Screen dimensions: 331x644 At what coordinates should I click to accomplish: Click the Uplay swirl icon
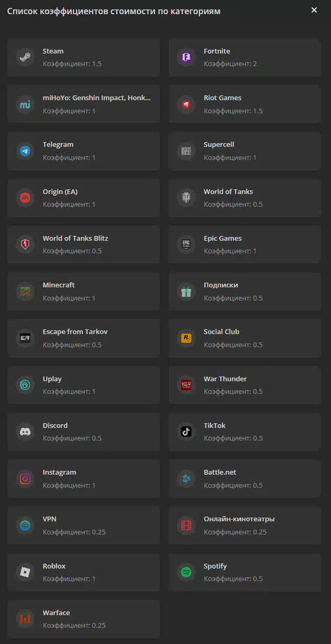click(x=25, y=385)
